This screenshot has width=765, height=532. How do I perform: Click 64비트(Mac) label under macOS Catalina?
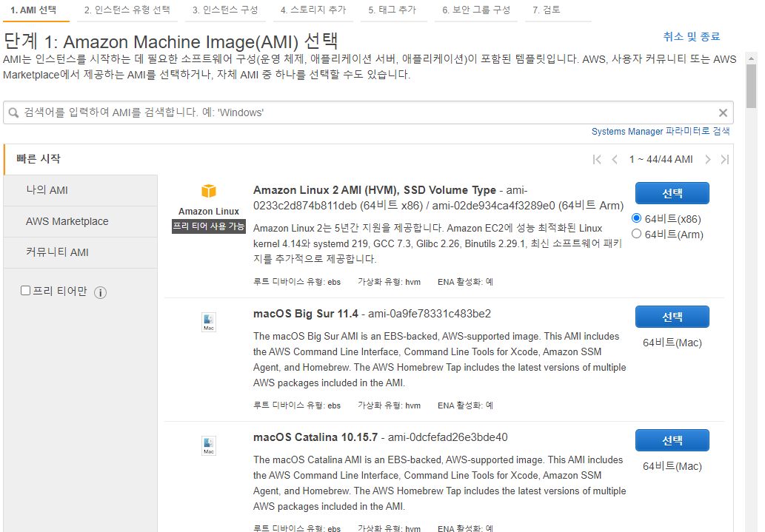pyautogui.click(x=672, y=466)
